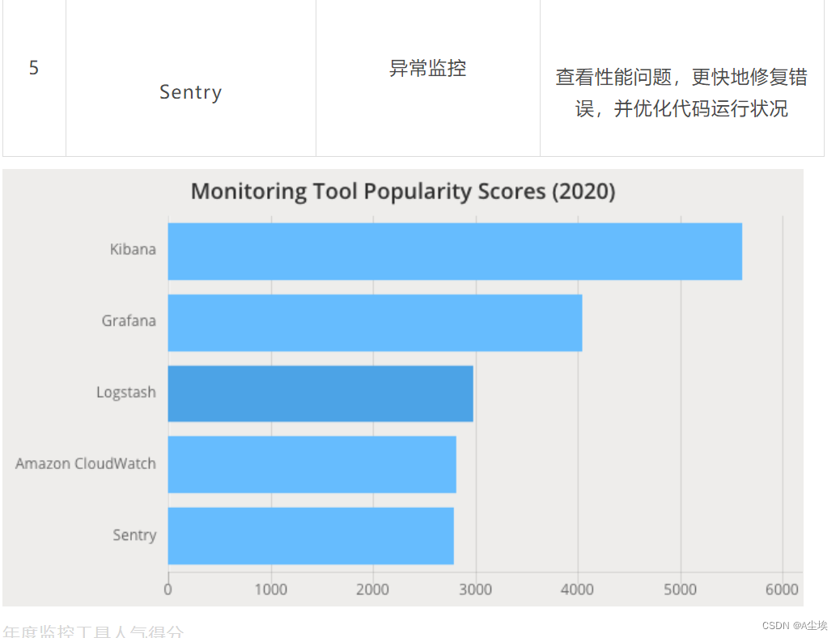Screen dimensions: 840x638
Task: Click the '2000' x-axis tick label
Action: click(x=373, y=589)
